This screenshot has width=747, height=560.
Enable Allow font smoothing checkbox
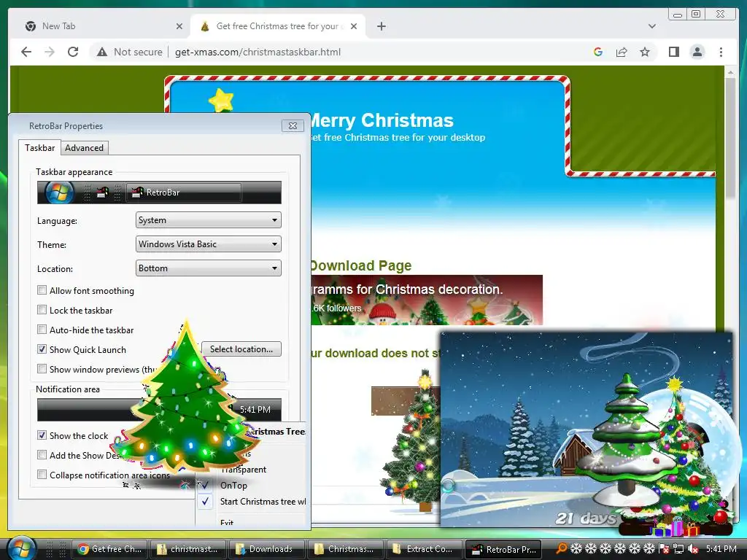(42, 290)
